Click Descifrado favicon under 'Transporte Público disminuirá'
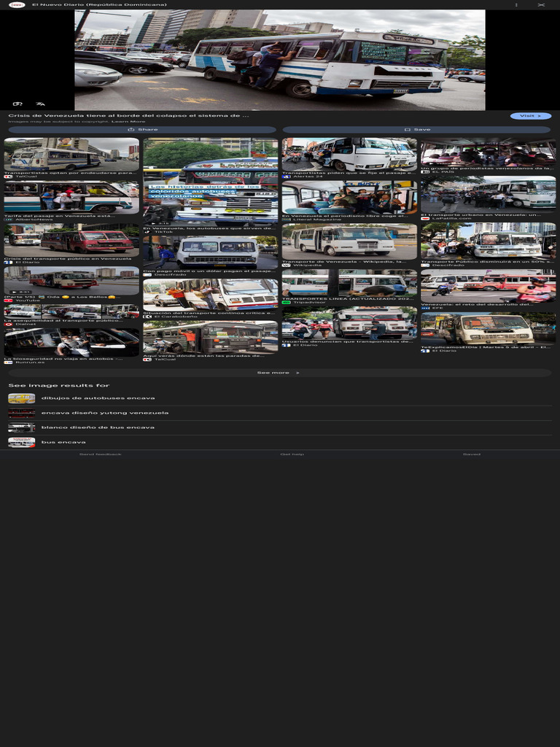Image resolution: width=560 pixels, height=747 pixels. pos(425,266)
